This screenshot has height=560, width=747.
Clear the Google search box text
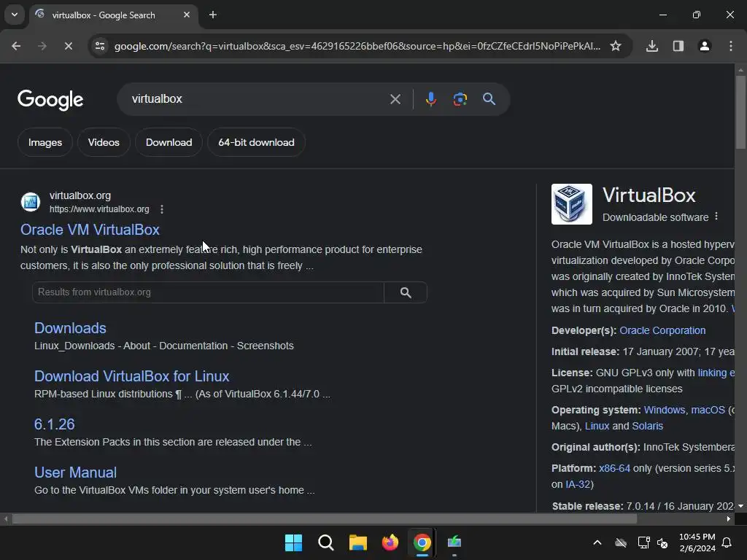coord(395,99)
